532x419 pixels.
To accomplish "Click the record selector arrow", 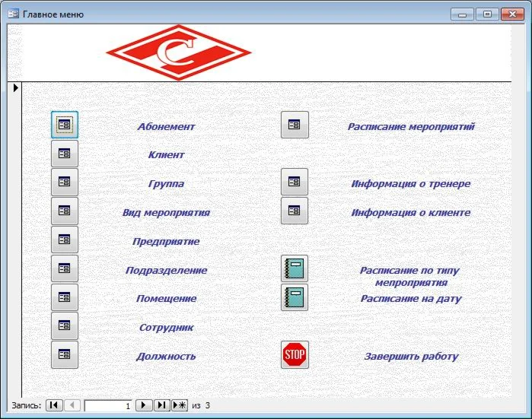I will 15,87.
